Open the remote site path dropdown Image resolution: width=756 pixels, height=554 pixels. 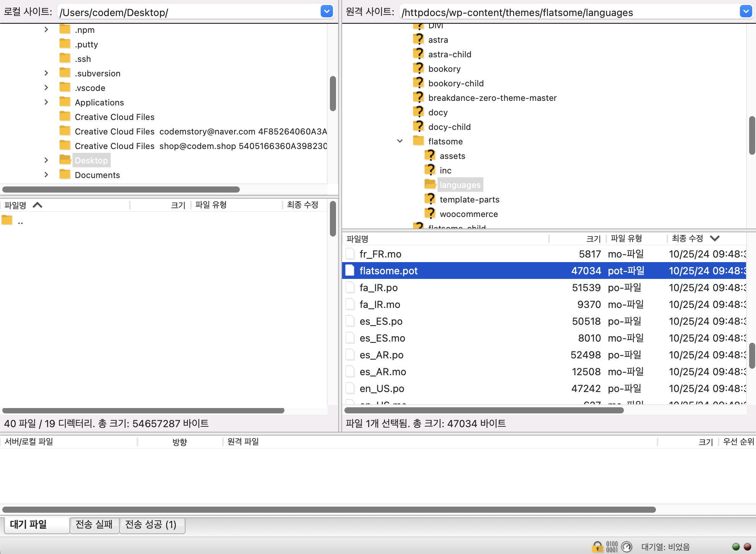coord(746,12)
